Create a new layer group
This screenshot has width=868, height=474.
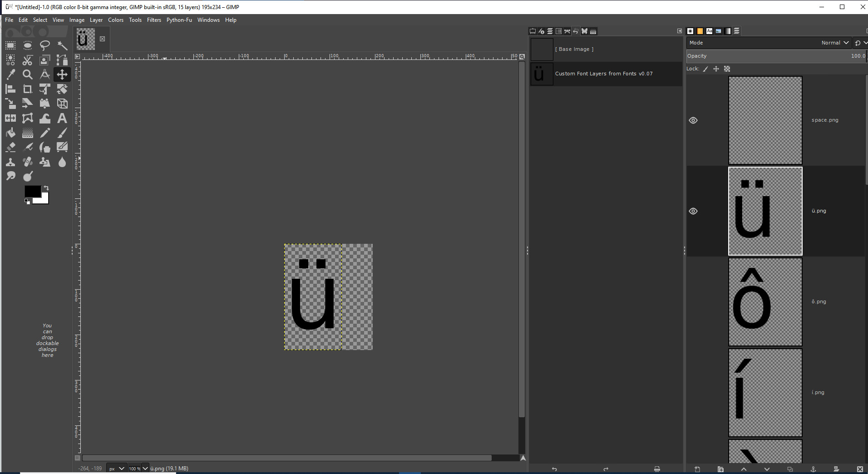click(720, 469)
